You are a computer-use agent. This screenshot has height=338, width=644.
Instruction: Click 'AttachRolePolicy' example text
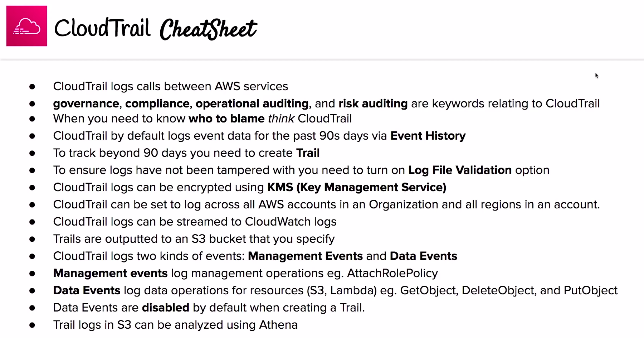tap(392, 273)
